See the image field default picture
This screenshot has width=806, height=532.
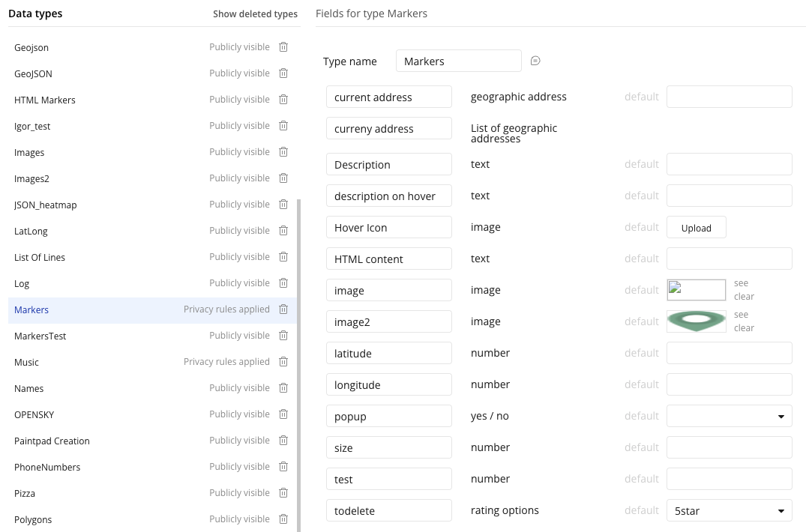click(x=741, y=283)
